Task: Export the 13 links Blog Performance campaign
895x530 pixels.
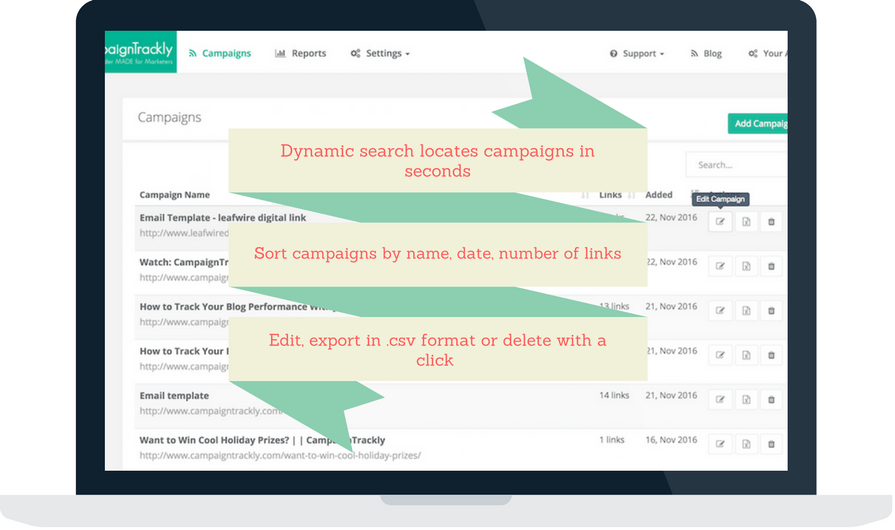Action: 746,311
